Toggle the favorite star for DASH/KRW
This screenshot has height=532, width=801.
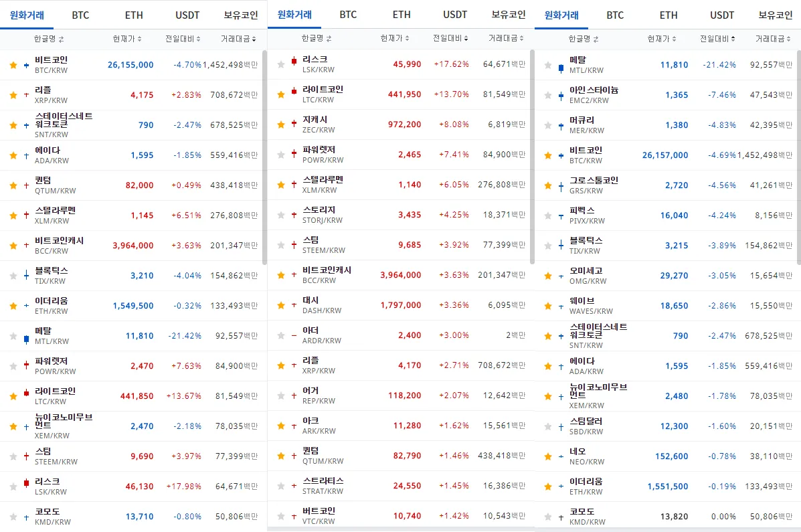coord(281,306)
